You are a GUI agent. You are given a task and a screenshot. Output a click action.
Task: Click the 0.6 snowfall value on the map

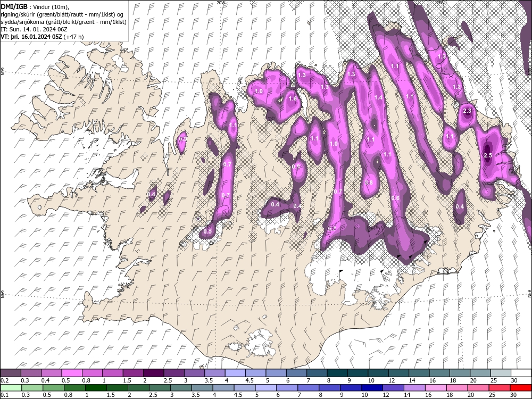(x=395, y=198)
